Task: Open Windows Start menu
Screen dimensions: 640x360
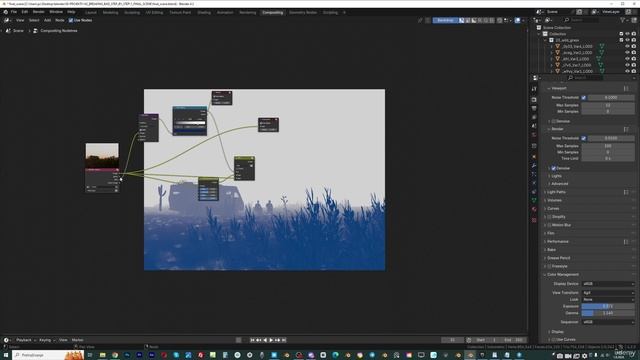Action: click(6, 355)
